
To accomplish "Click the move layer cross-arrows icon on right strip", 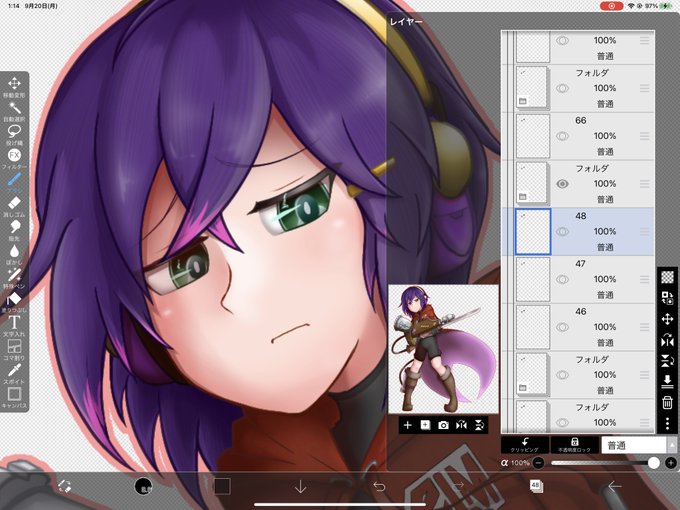I will 667,319.
